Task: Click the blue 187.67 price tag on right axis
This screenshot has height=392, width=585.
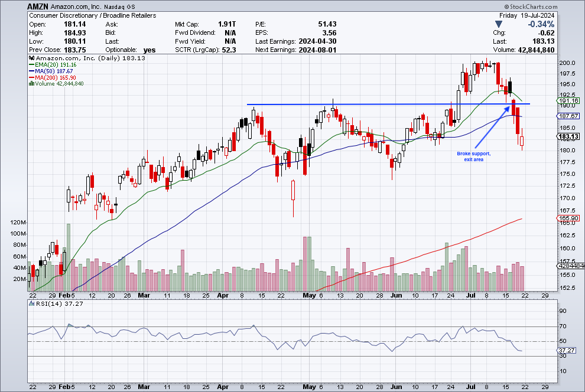Action: click(569, 116)
